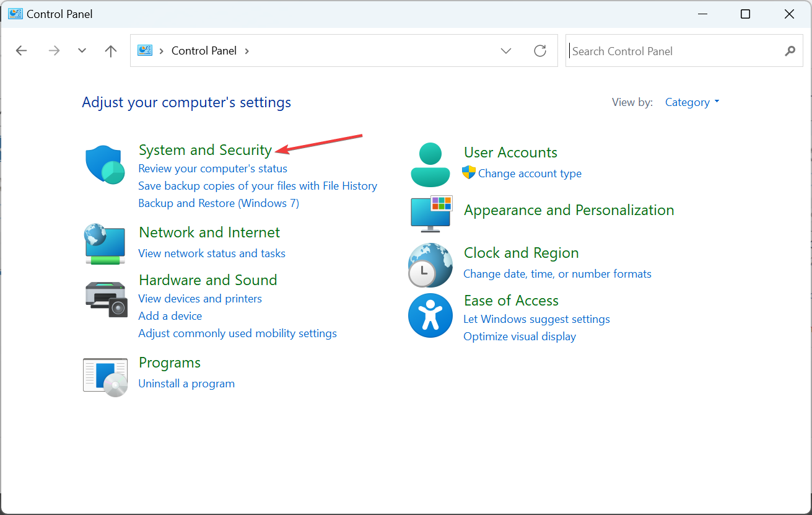Image resolution: width=812 pixels, height=515 pixels.
Task: Click the Hardware and Sound printer icon
Action: tap(105, 299)
